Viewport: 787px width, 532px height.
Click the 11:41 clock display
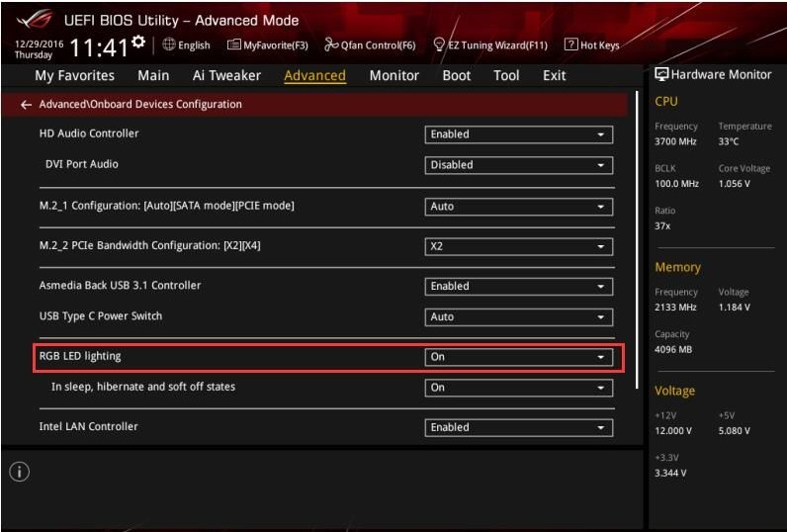99,48
